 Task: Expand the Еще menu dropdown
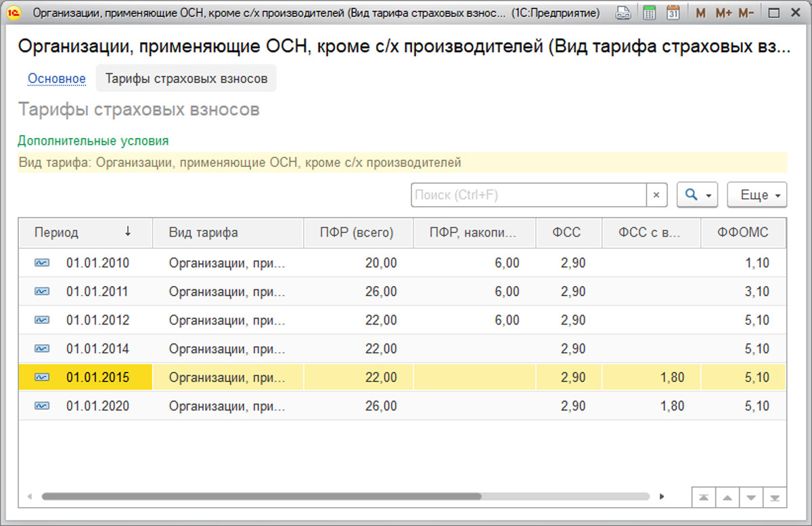click(757, 195)
